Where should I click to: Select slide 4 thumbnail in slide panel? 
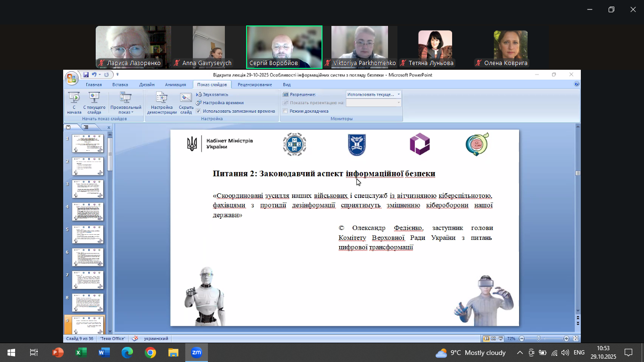(88, 212)
